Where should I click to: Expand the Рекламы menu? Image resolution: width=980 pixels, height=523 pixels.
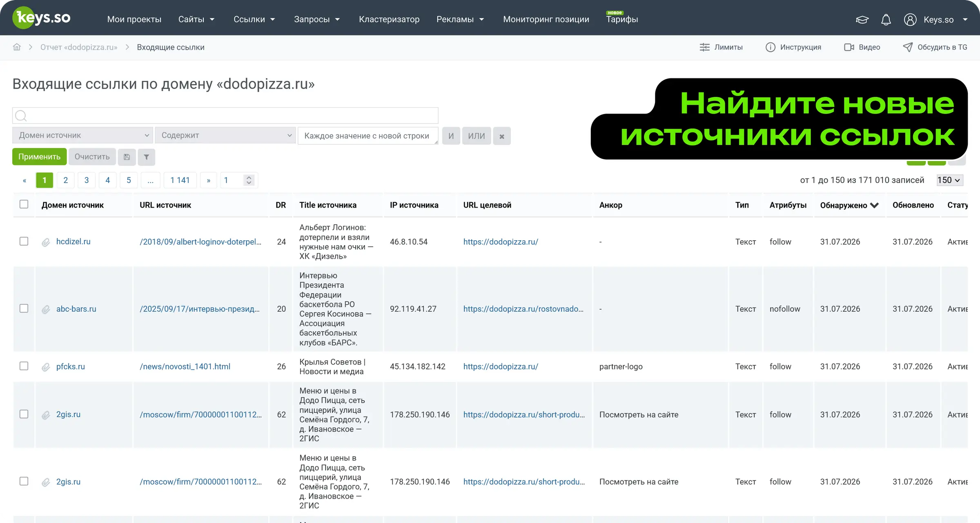460,19
